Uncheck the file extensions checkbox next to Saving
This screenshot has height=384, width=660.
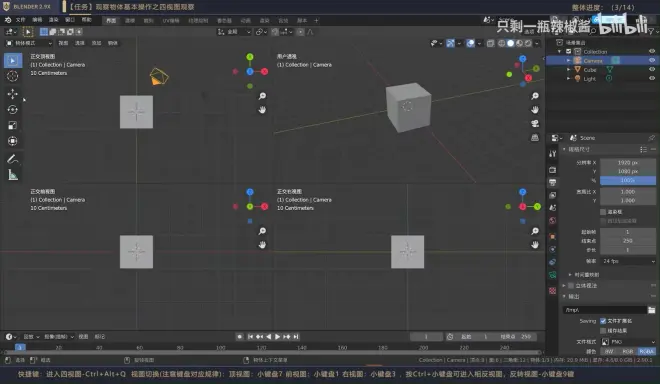tap(603, 321)
